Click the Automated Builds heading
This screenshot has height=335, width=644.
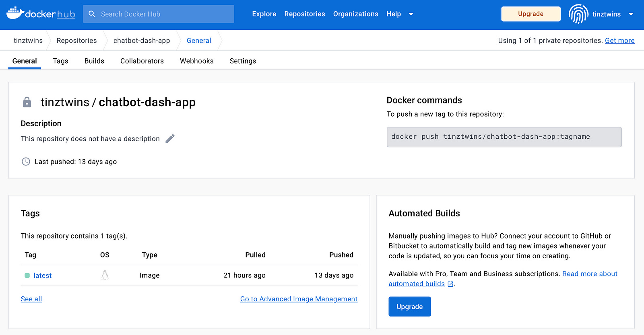point(424,213)
